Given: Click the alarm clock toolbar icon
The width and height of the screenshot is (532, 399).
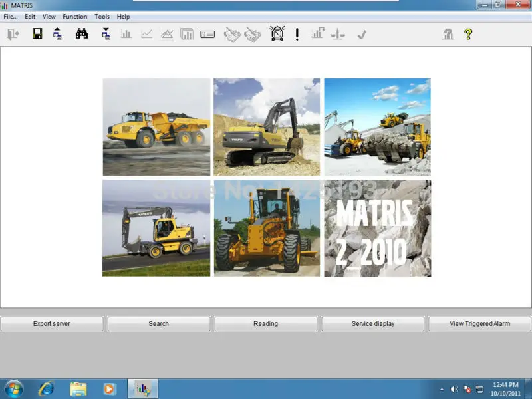Looking at the screenshot, I should click(277, 34).
